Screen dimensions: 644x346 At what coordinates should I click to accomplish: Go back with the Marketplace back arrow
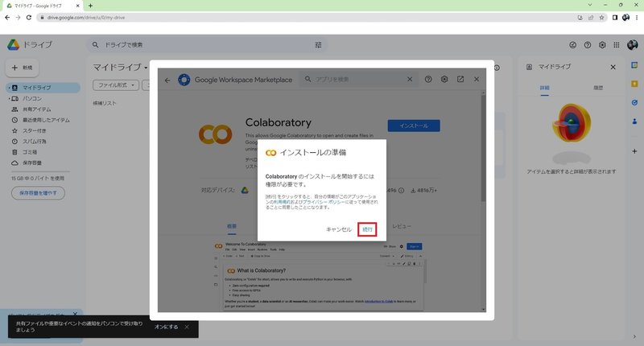[x=167, y=80]
